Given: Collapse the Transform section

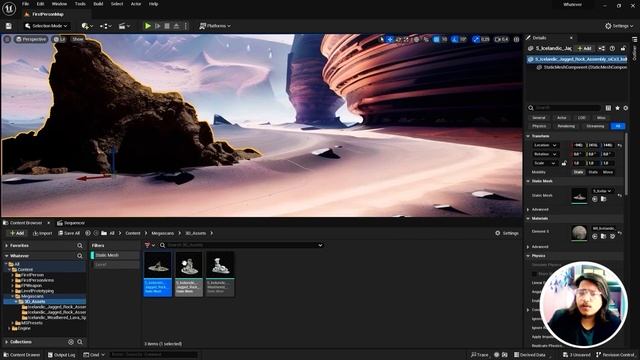Looking at the screenshot, I should [x=528, y=136].
